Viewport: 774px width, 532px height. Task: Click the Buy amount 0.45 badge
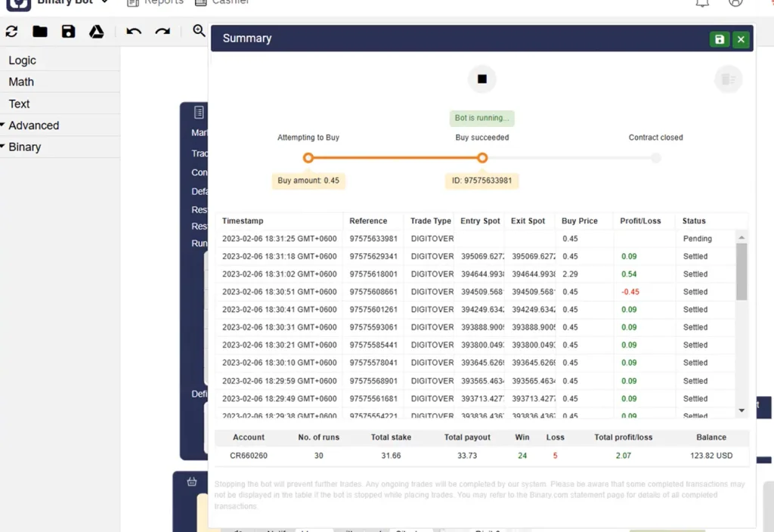(x=308, y=181)
